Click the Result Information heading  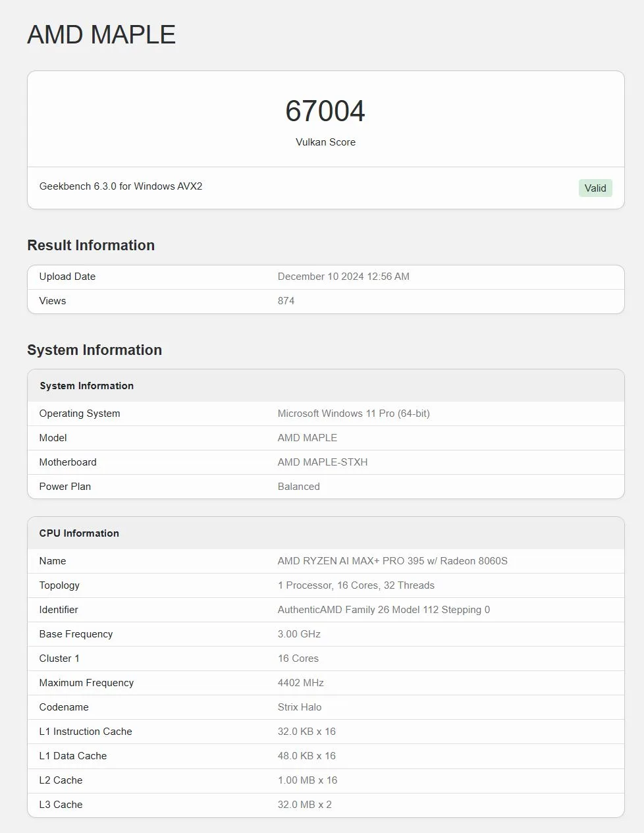91,245
